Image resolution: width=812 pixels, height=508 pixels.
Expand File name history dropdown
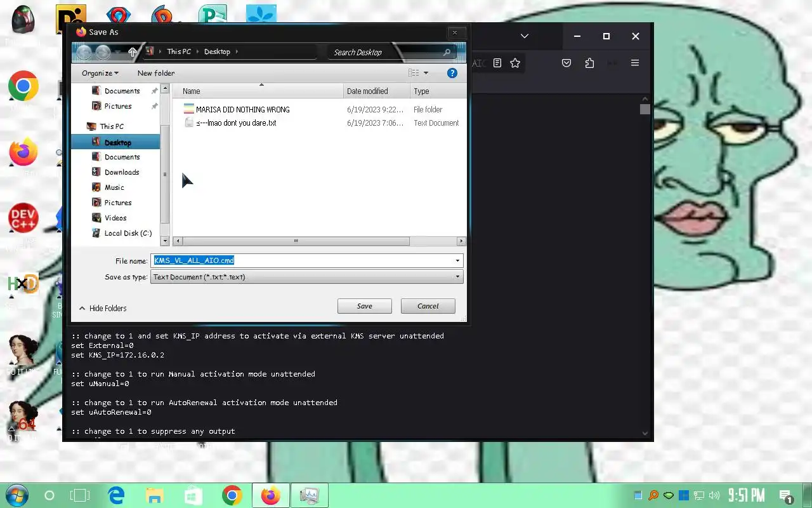tap(457, 260)
